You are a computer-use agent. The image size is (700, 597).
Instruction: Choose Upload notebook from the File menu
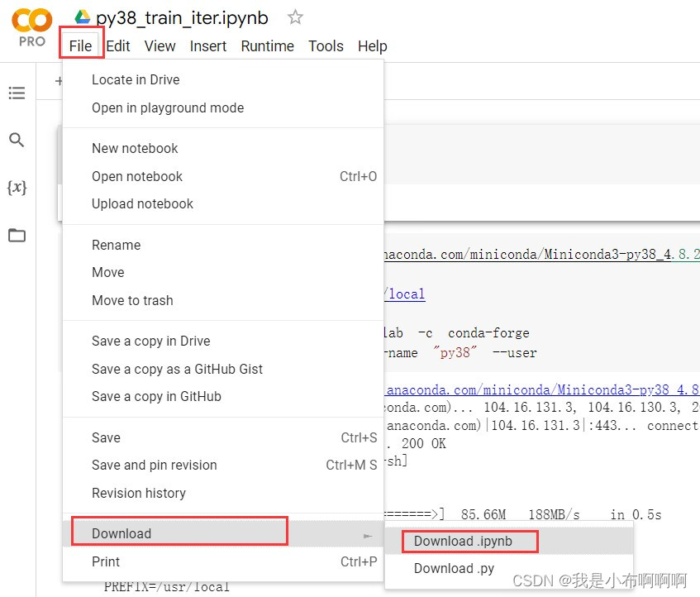click(x=142, y=203)
